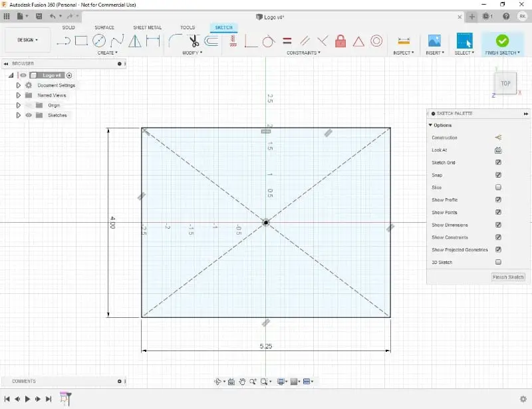Toggle the Show Points checkbox
Viewport: 532px width, 409px height.
pos(498,212)
